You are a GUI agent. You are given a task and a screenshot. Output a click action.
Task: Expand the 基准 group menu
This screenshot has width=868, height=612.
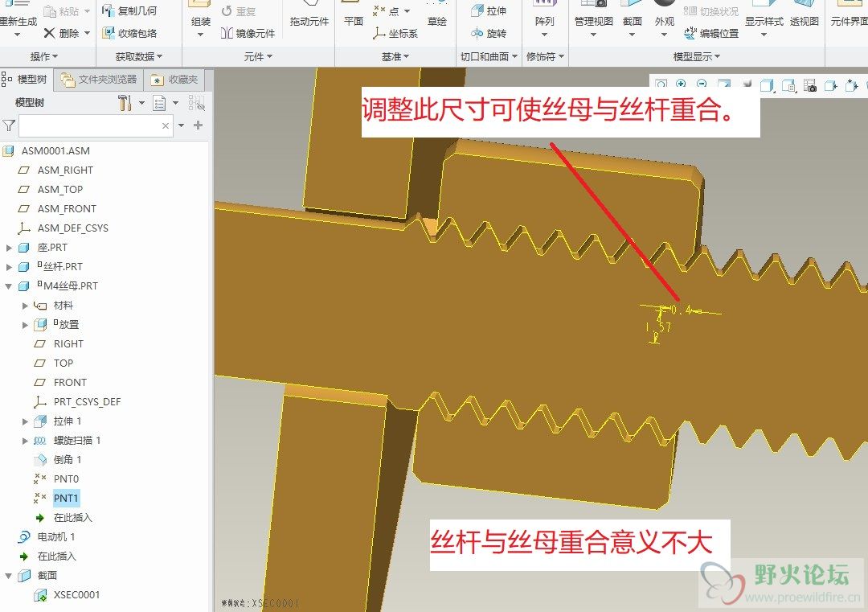pyautogui.click(x=395, y=56)
